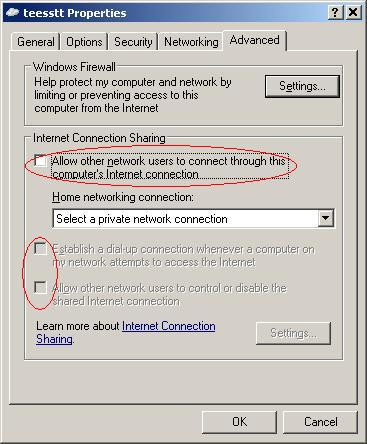
Task: Select the Networking tab
Action: (191, 42)
